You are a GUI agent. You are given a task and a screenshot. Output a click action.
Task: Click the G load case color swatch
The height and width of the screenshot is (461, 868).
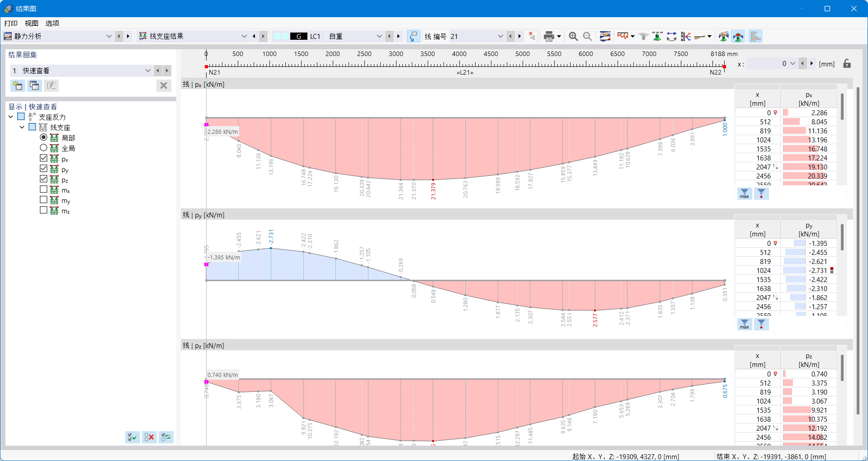(x=299, y=37)
